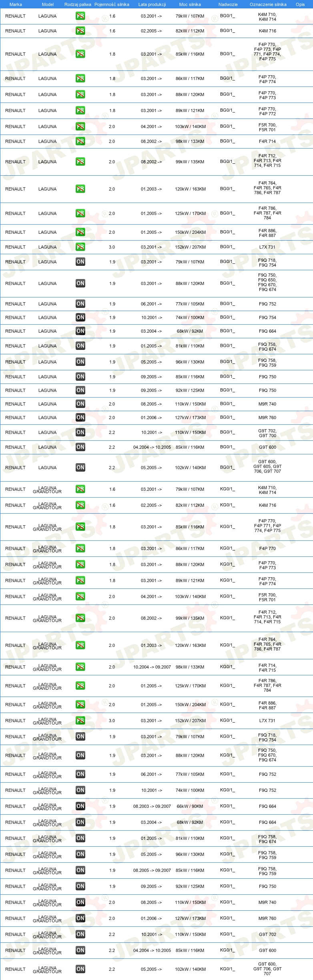Screen dimensions: 313x980
Task: Select 150kW / 204KM power in Grandtour row
Action: (x=190, y=705)
